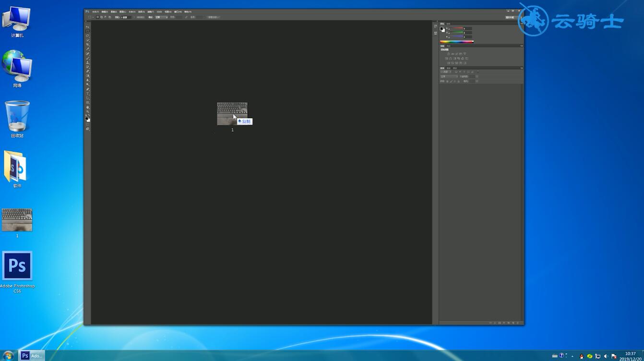Select the Rectangle shape tool
The height and width of the screenshot is (361, 644).
tap(88, 103)
